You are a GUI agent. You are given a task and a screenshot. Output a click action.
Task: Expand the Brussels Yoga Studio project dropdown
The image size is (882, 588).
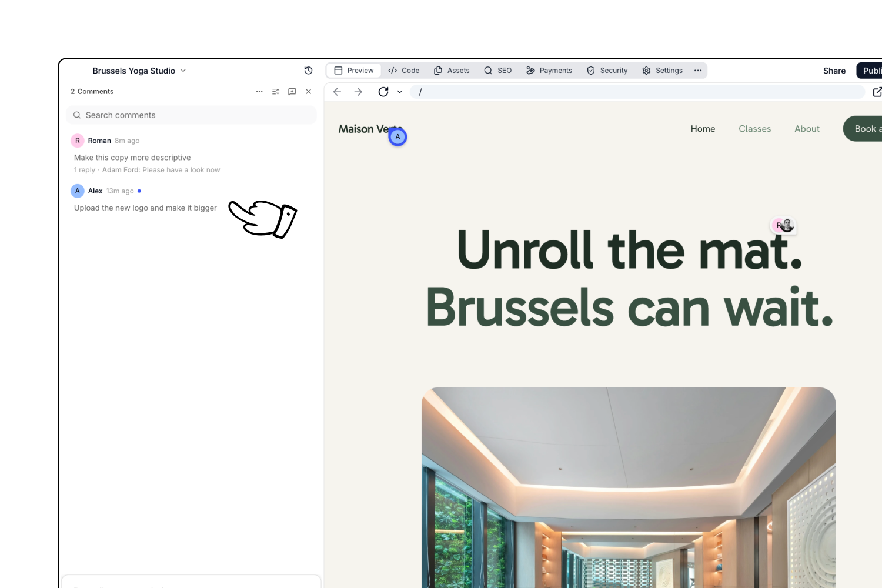click(139, 71)
